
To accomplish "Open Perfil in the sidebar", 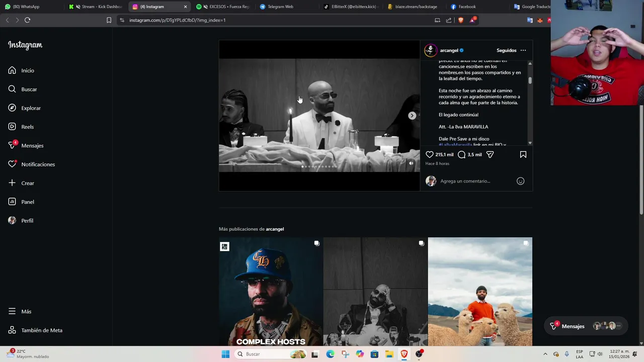I will [21, 221].
